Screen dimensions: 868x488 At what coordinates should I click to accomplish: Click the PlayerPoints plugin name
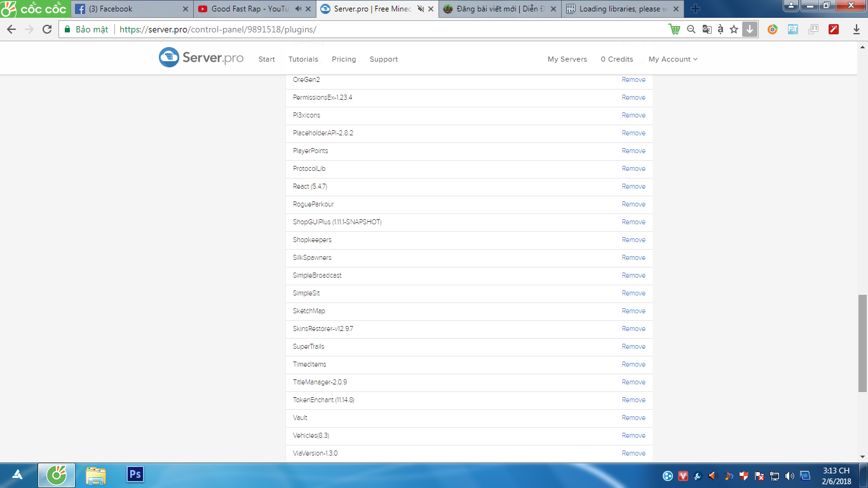coord(310,151)
